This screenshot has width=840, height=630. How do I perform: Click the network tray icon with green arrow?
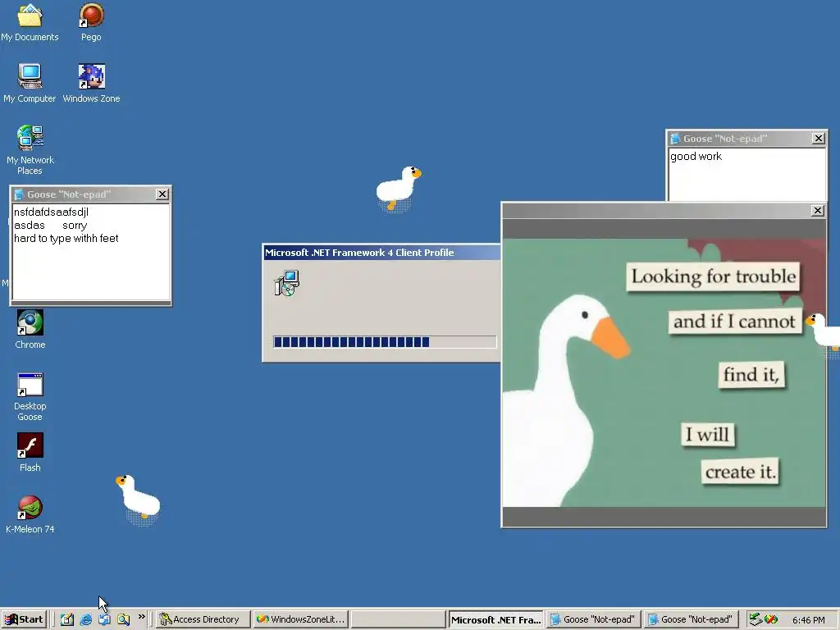(756, 619)
